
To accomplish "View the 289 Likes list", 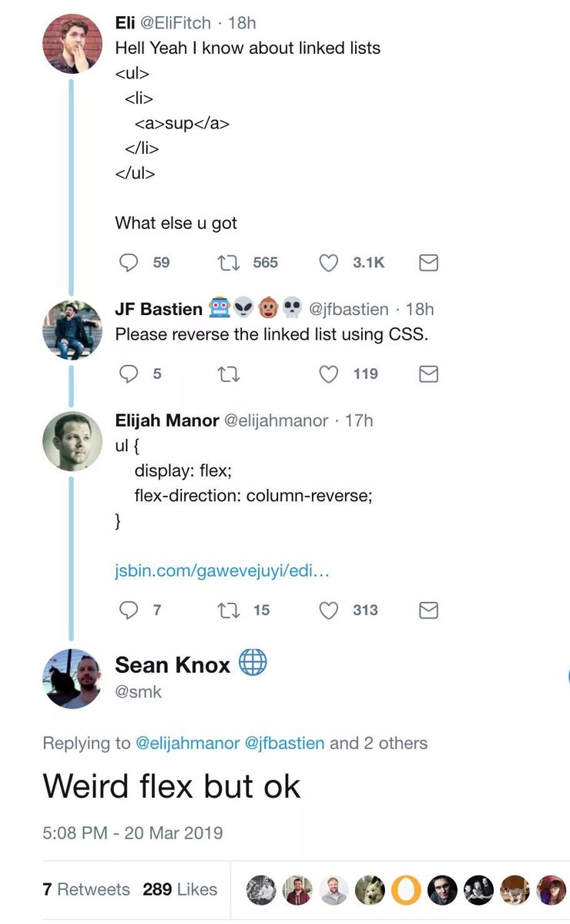I will coord(179,889).
